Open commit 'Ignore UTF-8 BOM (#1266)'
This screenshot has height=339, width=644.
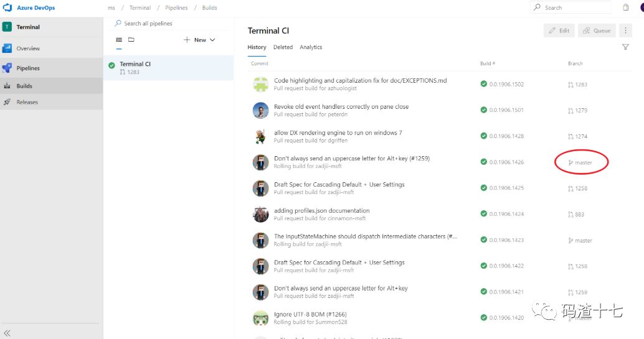[310, 314]
